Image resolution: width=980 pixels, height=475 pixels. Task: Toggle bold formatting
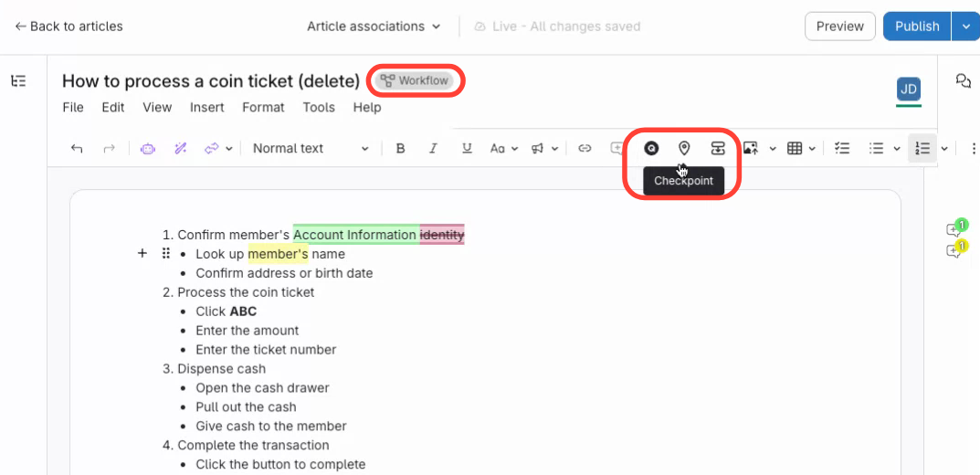(400, 148)
